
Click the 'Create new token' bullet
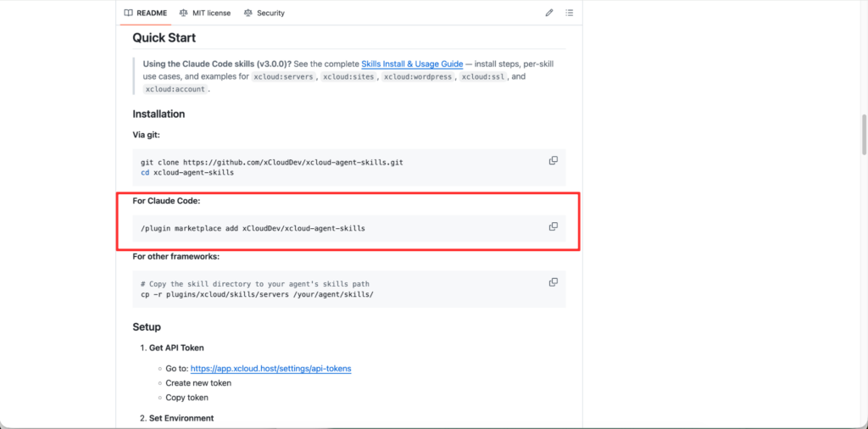pyautogui.click(x=198, y=383)
